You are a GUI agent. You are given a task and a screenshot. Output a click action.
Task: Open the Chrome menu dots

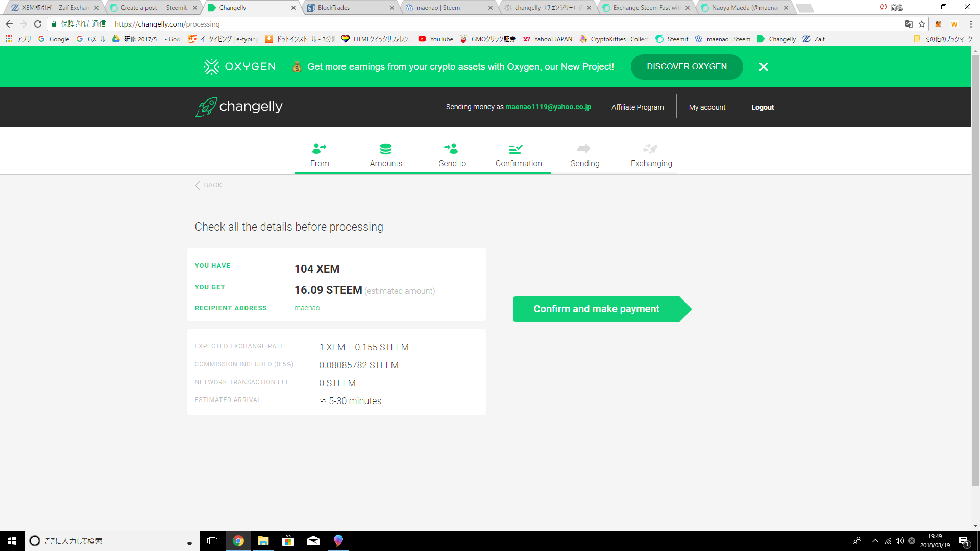[971, 24]
